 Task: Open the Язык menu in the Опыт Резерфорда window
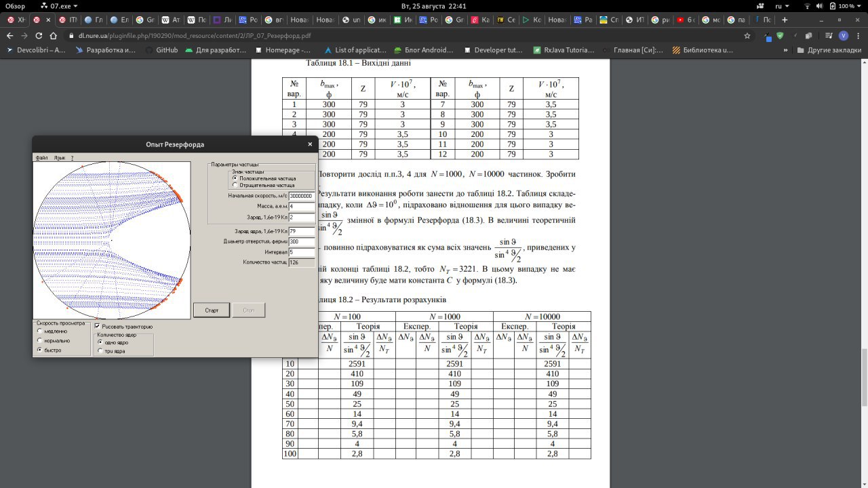(60, 157)
